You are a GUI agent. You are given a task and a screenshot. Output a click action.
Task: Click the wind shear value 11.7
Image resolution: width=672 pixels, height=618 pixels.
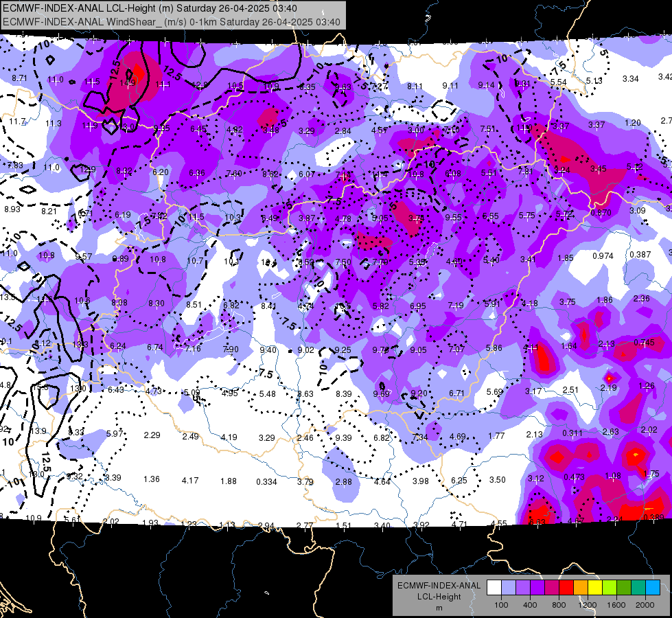click(17, 122)
